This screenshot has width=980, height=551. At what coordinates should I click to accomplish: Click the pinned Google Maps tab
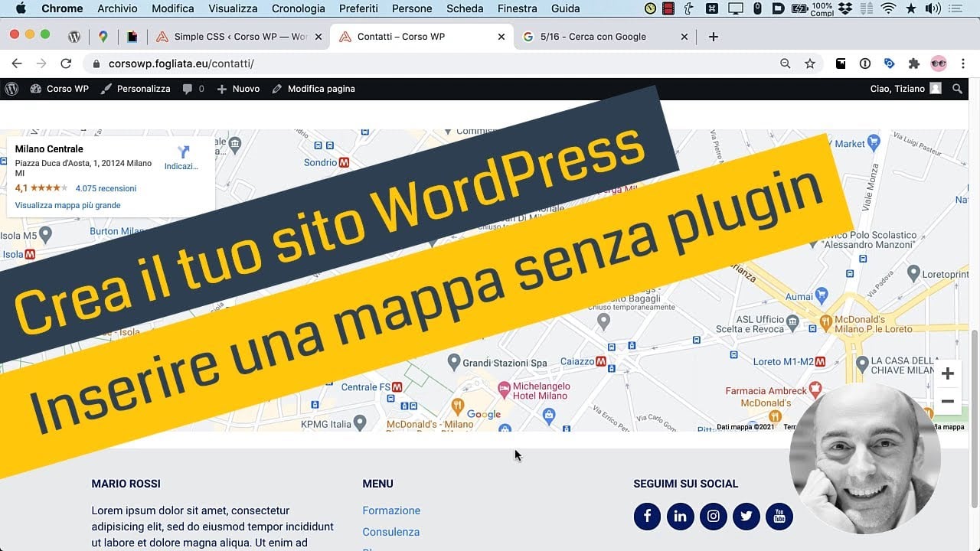103,37
